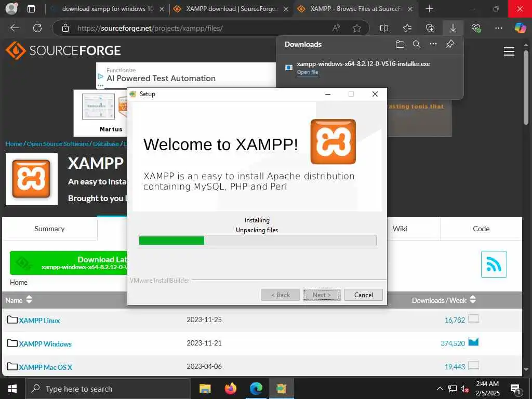Viewport: 532px width, 399px height.
Task: Search downloads with magnifier icon
Action: (417, 44)
